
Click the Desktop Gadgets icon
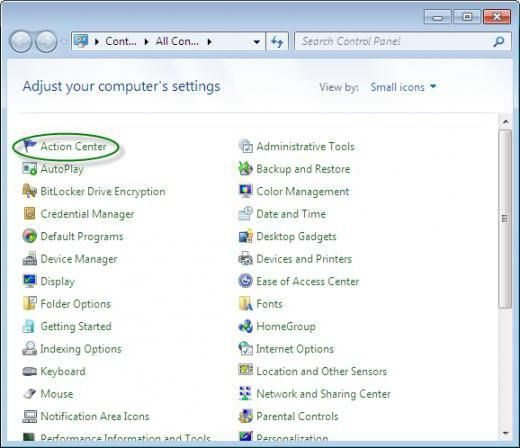[246, 236]
